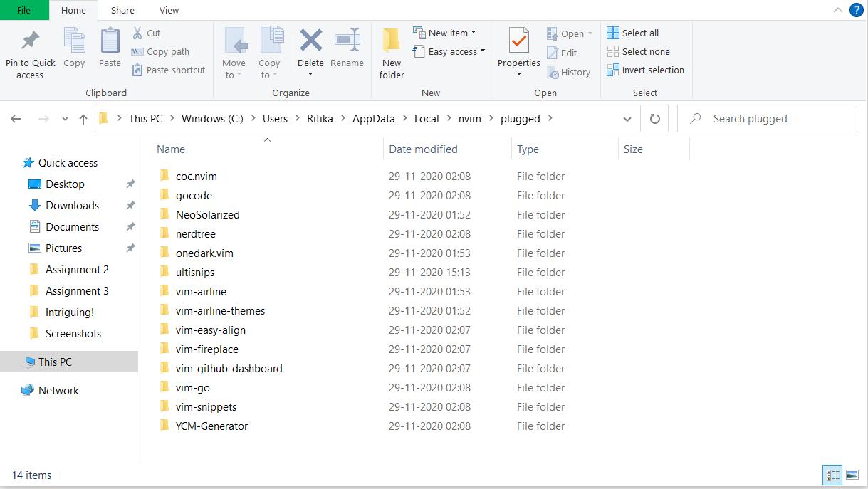Select the Home ribbon tab
The image size is (868, 489).
[73, 10]
